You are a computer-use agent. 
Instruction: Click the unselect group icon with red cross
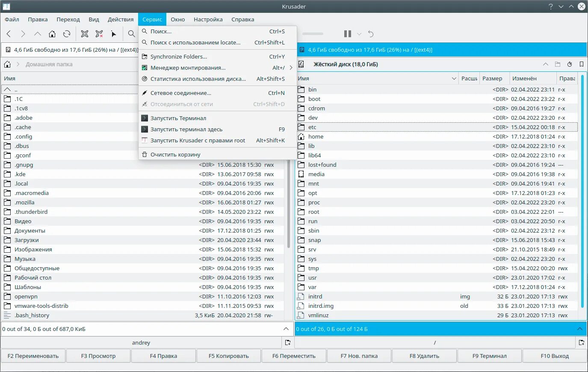99,34
